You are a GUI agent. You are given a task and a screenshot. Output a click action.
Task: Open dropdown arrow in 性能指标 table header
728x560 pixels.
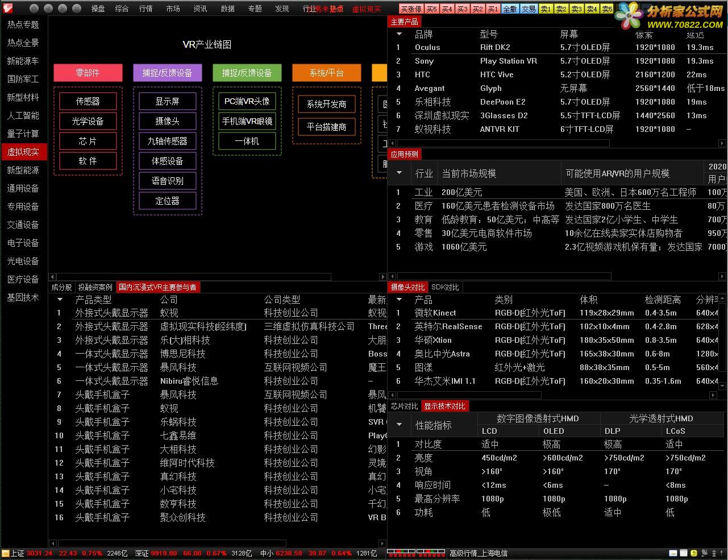coord(399,425)
